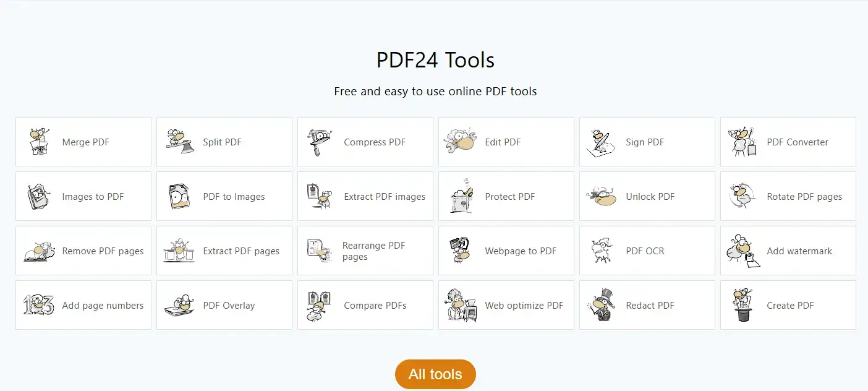Screen dimensions: 868x391
Task: Go to PDF to Images tool
Action: [x=224, y=197]
